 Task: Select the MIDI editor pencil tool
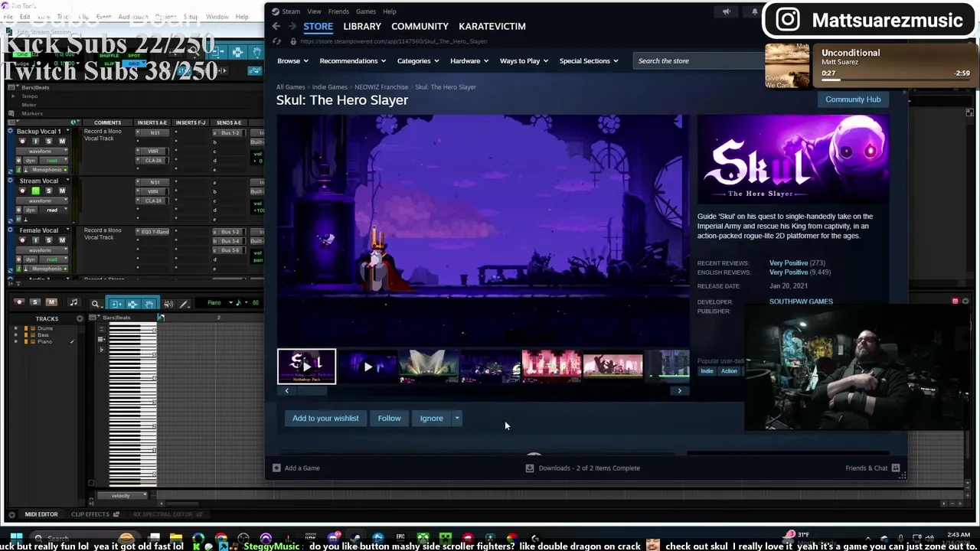click(x=185, y=305)
